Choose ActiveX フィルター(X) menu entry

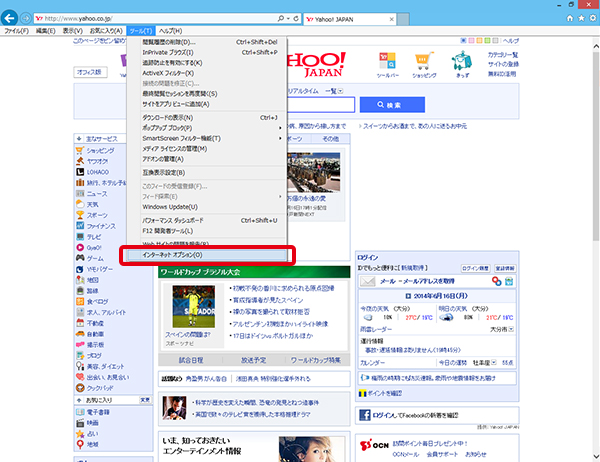point(207,73)
